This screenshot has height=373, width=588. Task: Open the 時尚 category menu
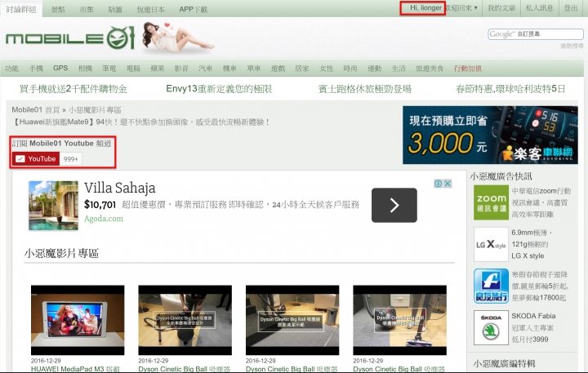click(350, 69)
